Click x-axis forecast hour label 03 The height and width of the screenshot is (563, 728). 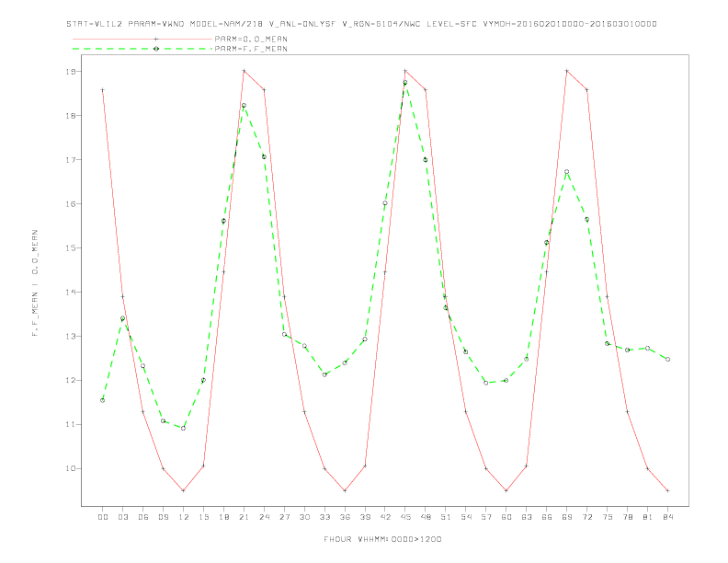tap(122, 517)
